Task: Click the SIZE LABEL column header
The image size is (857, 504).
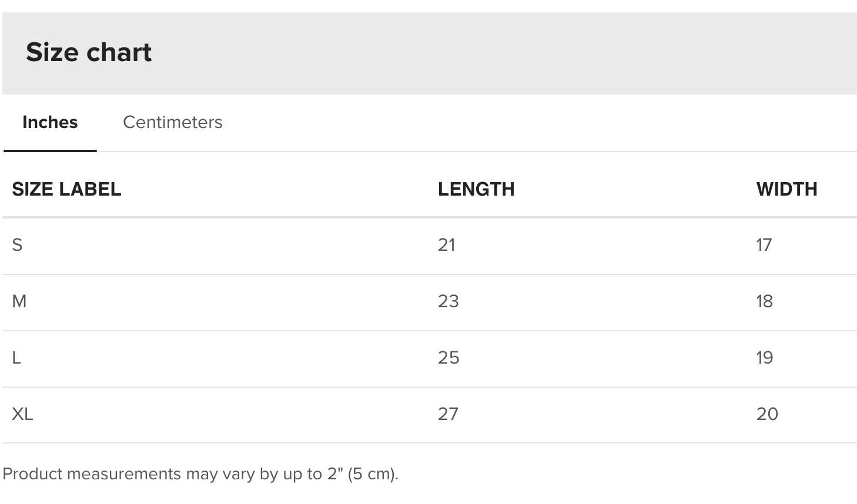Action: (66, 189)
